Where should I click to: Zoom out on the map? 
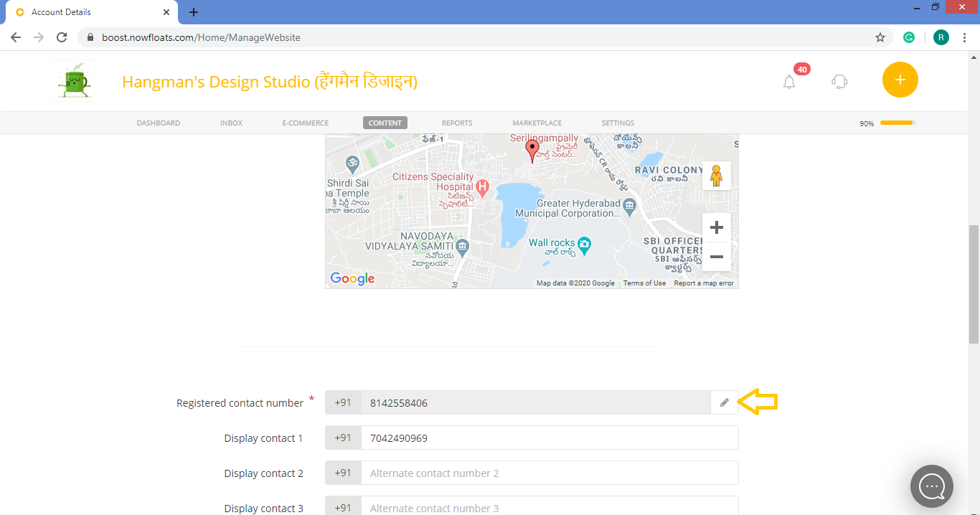[716, 256]
